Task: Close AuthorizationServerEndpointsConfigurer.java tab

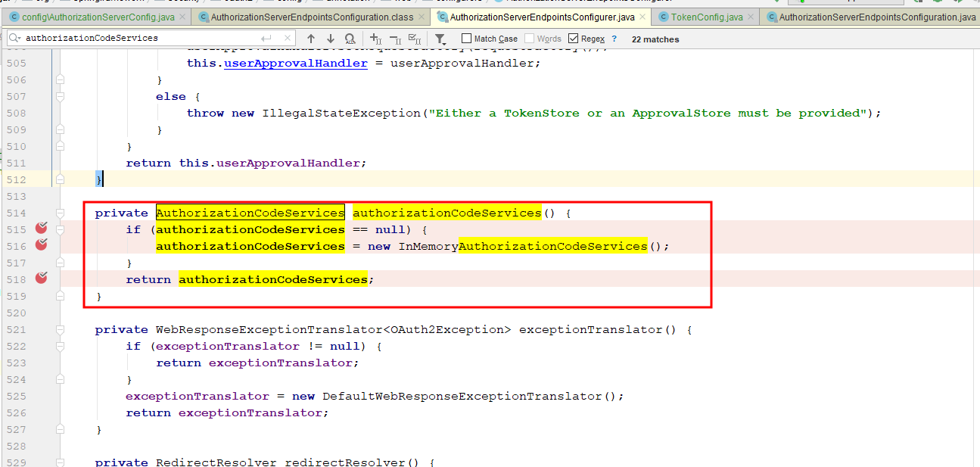Action: pyautogui.click(x=642, y=17)
